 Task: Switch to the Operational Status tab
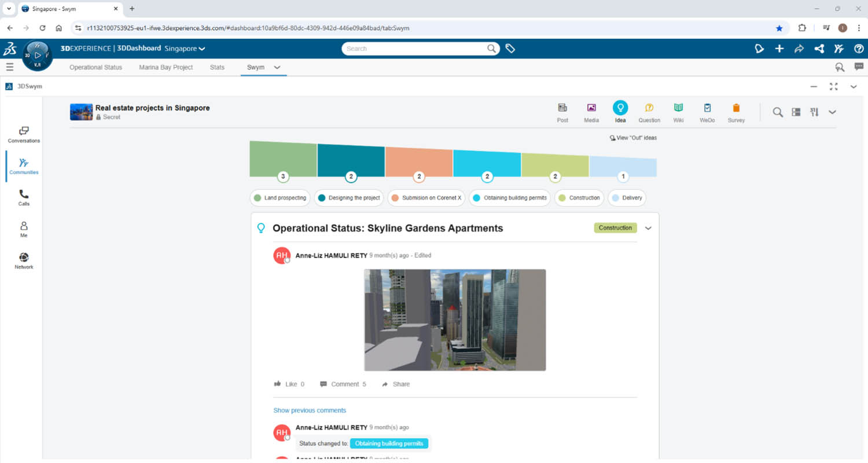pyautogui.click(x=95, y=68)
